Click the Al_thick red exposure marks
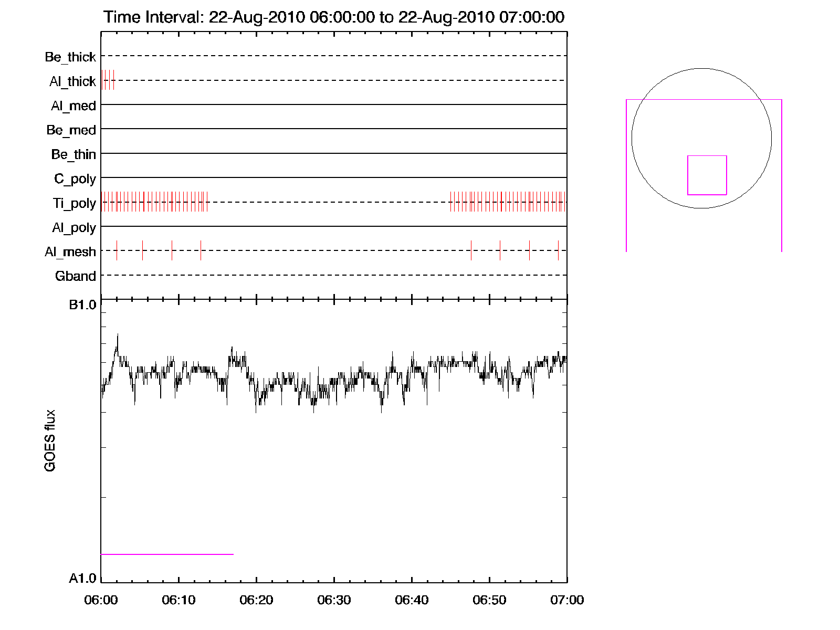 pyautogui.click(x=108, y=80)
